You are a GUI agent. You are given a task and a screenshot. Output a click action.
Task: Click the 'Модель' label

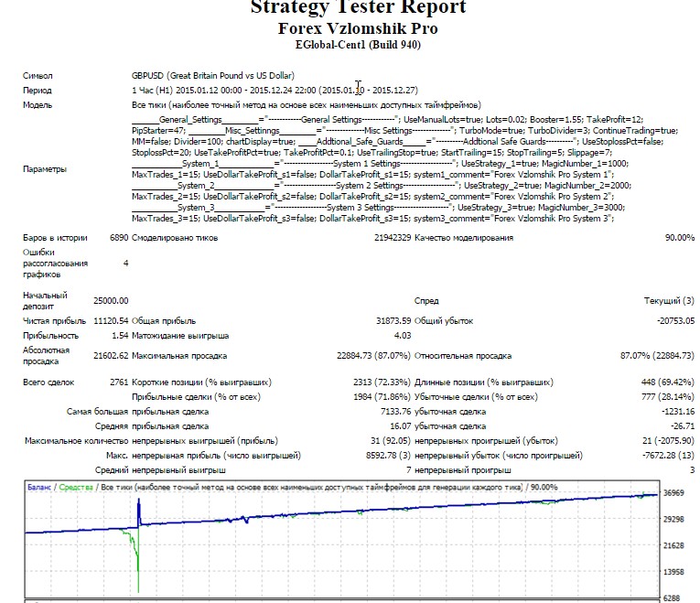[38, 105]
